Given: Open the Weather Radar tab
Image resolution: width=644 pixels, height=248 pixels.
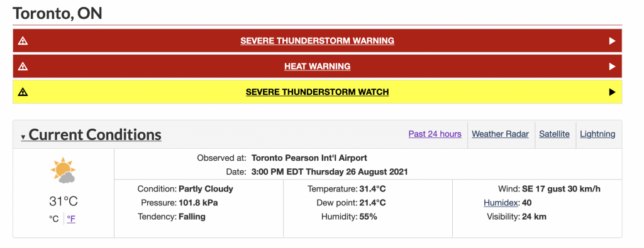Looking at the screenshot, I should point(500,134).
